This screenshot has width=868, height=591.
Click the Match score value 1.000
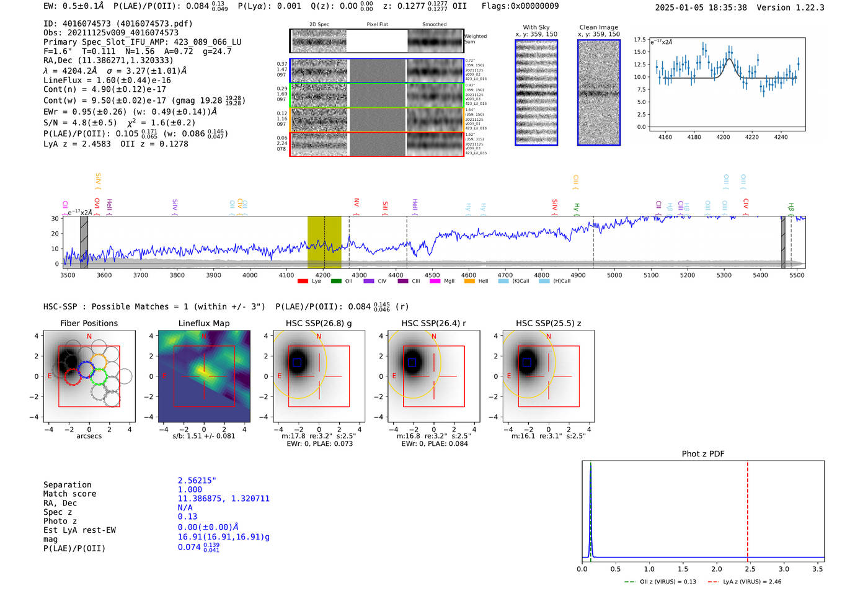click(190, 489)
